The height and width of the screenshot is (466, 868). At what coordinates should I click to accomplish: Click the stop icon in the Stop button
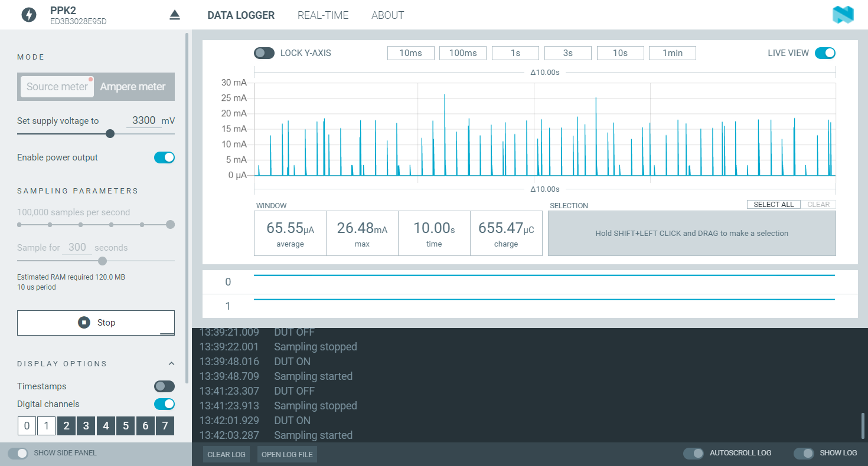84,323
